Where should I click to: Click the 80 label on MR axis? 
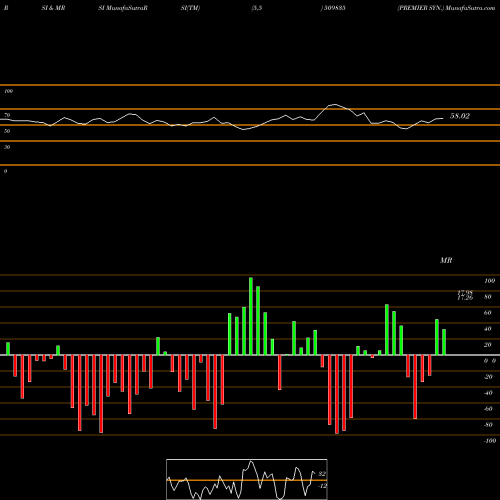[x=488, y=297]
